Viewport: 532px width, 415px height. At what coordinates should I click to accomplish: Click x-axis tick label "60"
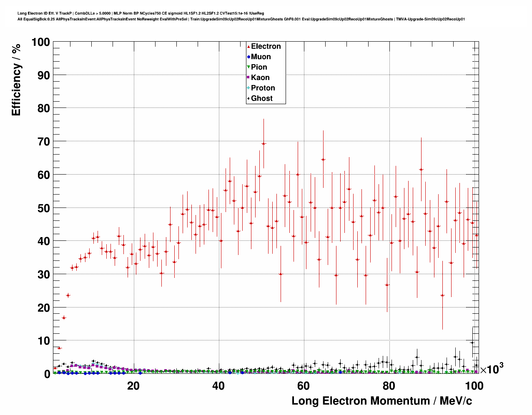coord(304,386)
